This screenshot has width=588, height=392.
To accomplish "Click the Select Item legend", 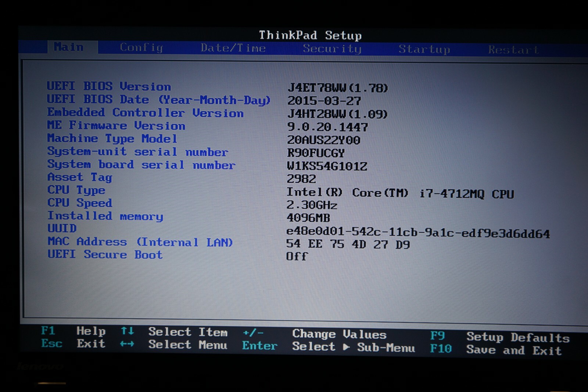I will pos(188,332).
